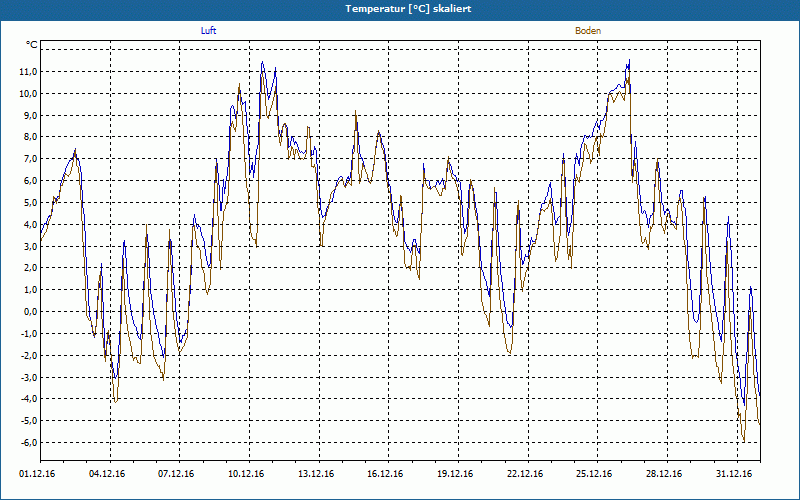Image resolution: width=800 pixels, height=500 pixels.
Task: Click the 0,0 y-axis value
Action: click(30, 312)
